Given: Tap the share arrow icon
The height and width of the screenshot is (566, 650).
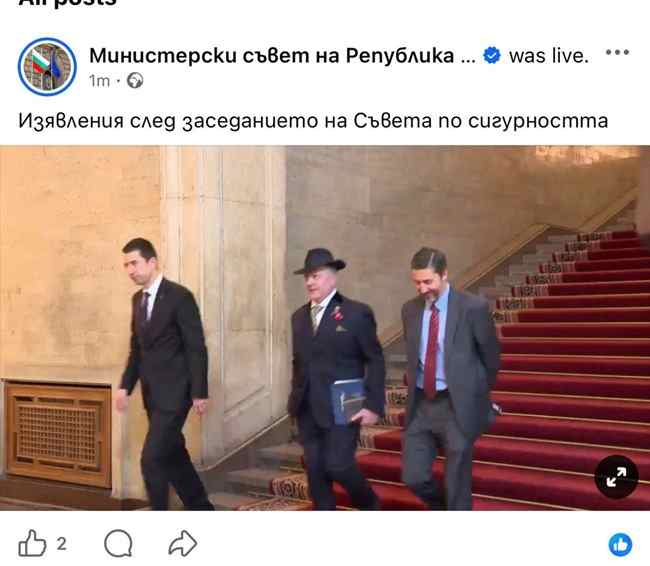Looking at the screenshot, I should (x=182, y=543).
